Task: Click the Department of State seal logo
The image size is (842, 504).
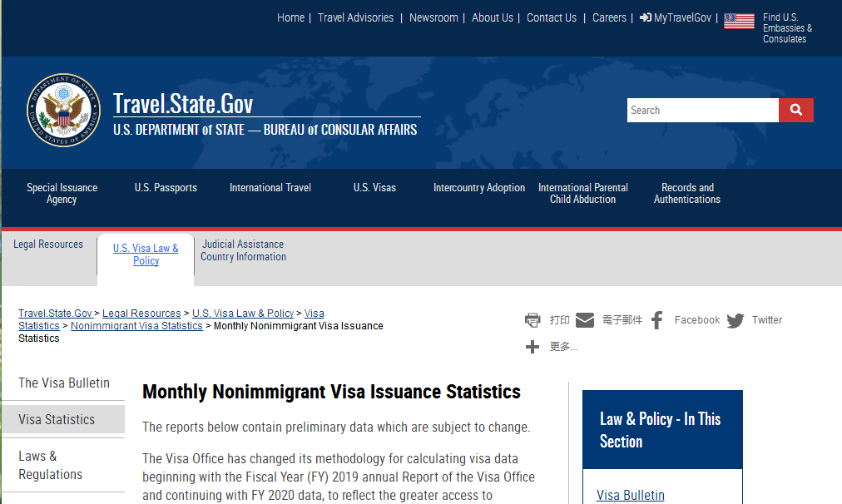Action: click(64, 110)
